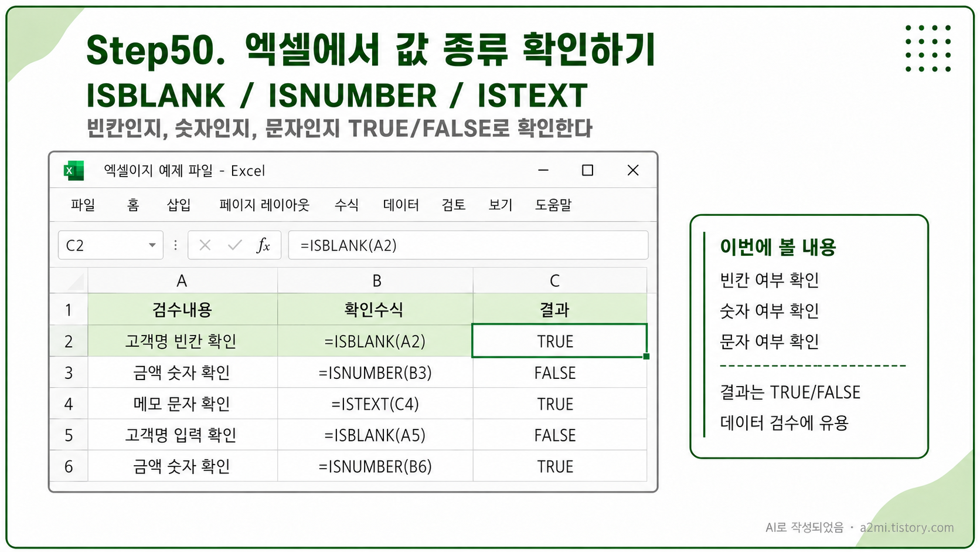This screenshot has height=552, width=980.
Task: Select row 5 header
Action: (x=69, y=435)
